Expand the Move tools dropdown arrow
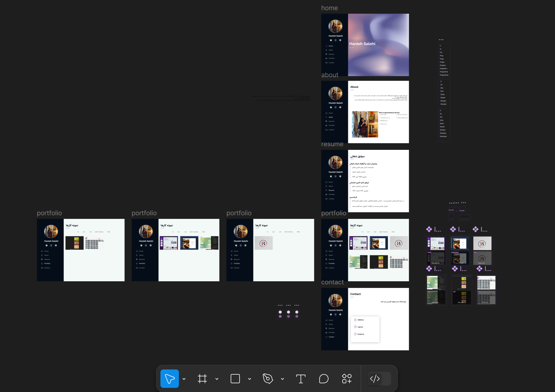The width and height of the screenshot is (555, 392). pos(184,379)
